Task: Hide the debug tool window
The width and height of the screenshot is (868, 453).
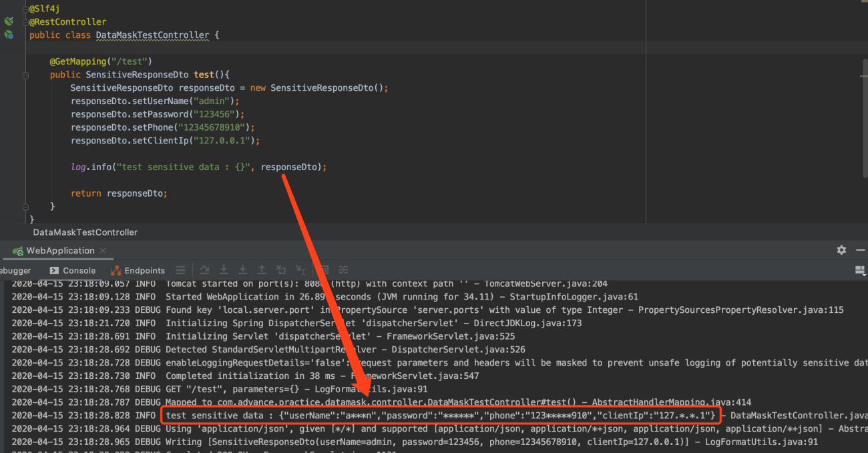Action: [x=859, y=250]
